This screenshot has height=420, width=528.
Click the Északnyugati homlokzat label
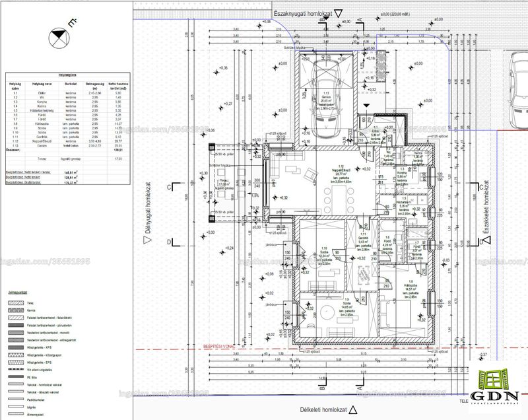[x=303, y=14]
